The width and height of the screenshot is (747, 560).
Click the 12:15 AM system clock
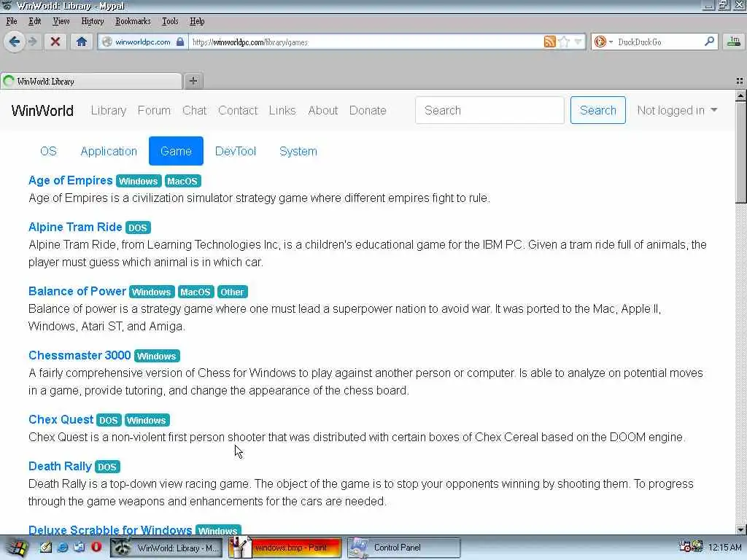pyautogui.click(x=724, y=548)
